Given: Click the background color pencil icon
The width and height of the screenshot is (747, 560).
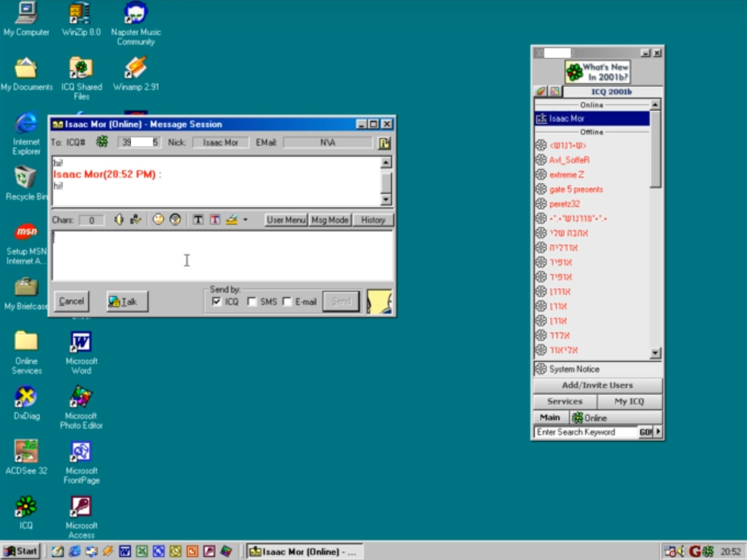Looking at the screenshot, I should (232, 219).
